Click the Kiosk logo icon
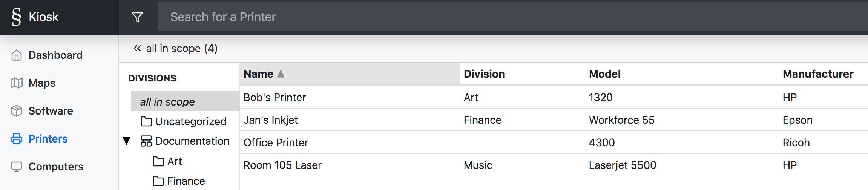This screenshot has height=190, width=868. pyautogui.click(x=16, y=17)
